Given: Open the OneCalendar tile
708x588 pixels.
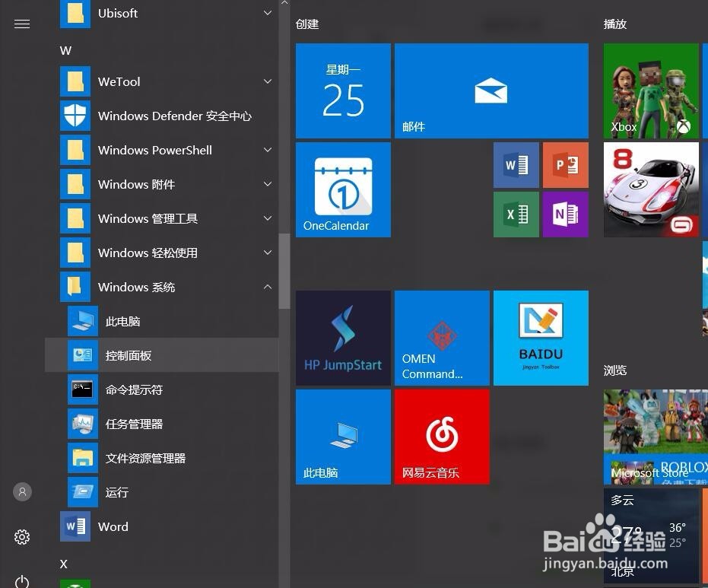Looking at the screenshot, I should [343, 189].
